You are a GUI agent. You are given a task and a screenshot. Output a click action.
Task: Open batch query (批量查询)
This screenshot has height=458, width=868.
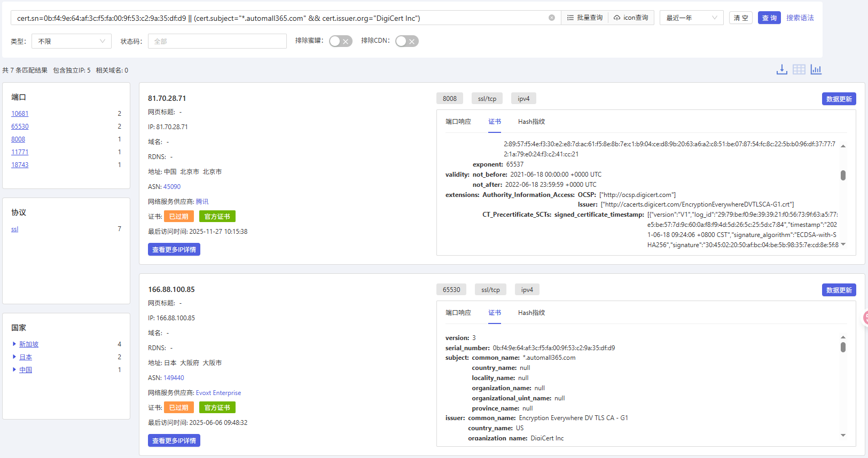click(x=585, y=18)
